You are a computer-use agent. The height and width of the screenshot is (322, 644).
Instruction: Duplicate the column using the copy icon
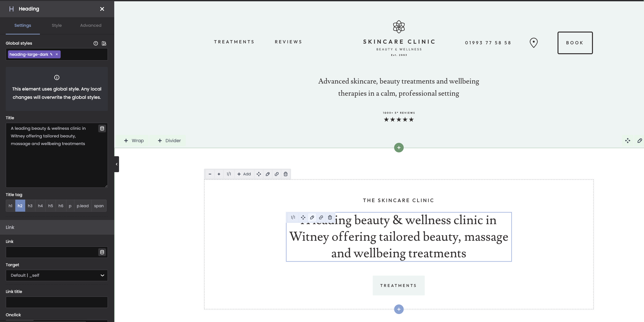tap(277, 174)
